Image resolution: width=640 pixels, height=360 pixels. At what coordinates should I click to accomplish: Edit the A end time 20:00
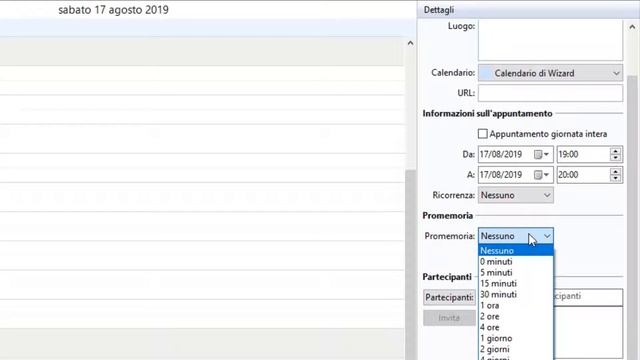click(583, 175)
